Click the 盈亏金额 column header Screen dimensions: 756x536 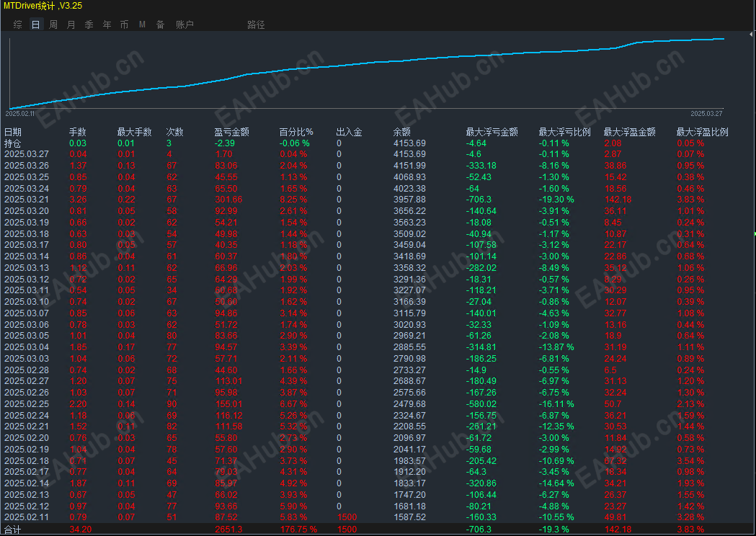click(231, 132)
